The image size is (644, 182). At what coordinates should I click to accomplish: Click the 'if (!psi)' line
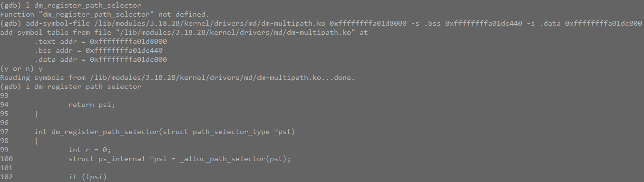[88, 177]
